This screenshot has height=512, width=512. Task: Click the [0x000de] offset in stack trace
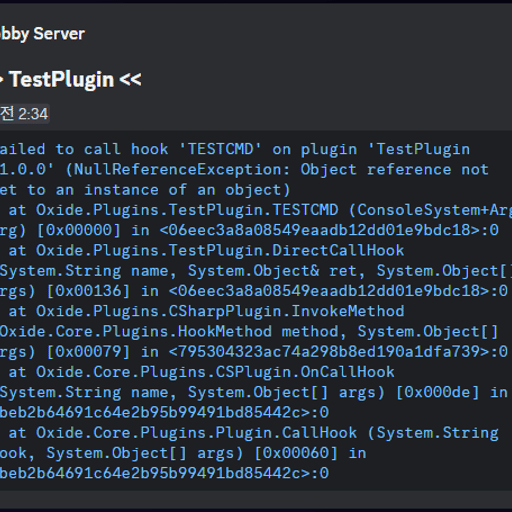tap(437, 392)
